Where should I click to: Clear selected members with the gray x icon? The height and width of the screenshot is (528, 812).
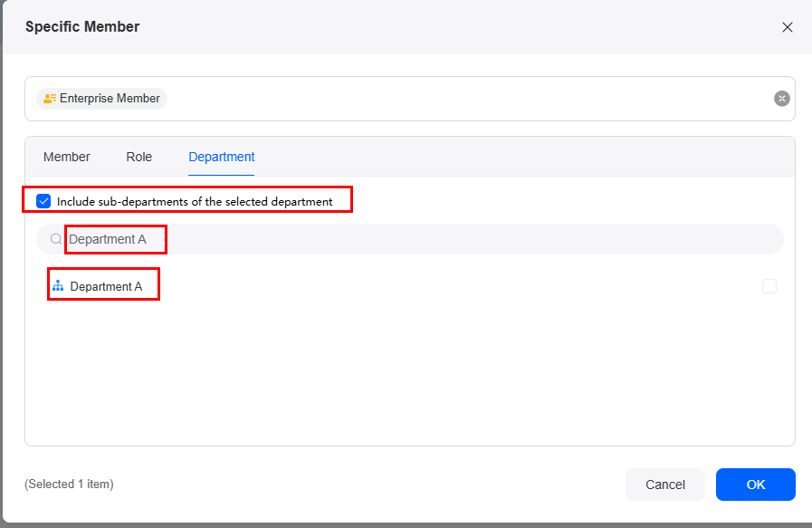tap(781, 99)
